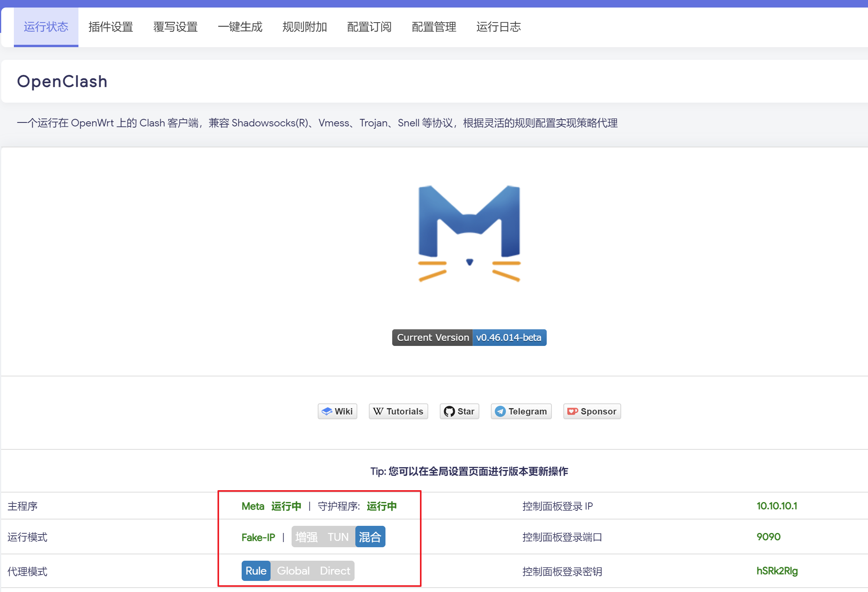Viewport: 868px width, 592px height.
Task: Open the 覆写设置 tab
Action: (176, 27)
